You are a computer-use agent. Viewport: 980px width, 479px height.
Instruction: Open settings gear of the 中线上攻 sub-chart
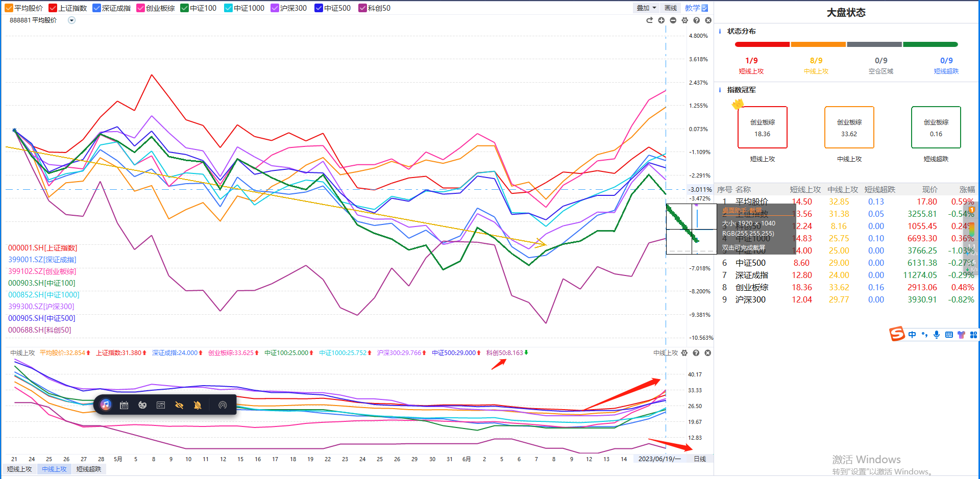tap(684, 353)
